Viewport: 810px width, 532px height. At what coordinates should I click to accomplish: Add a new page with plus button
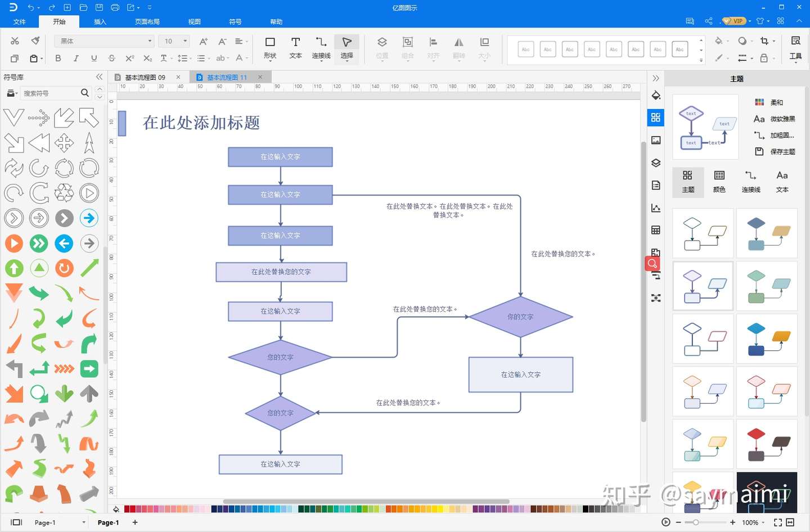click(x=135, y=522)
